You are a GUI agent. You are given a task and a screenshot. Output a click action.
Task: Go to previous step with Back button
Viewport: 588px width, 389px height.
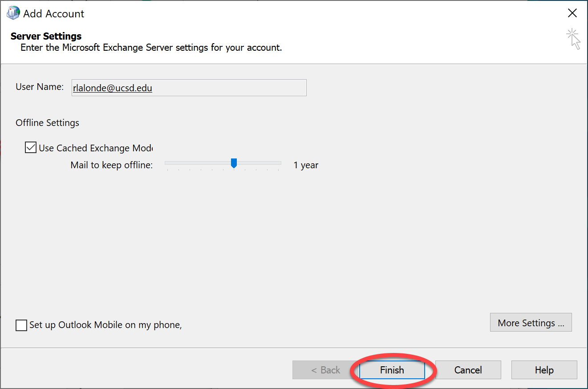pos(325,370)
